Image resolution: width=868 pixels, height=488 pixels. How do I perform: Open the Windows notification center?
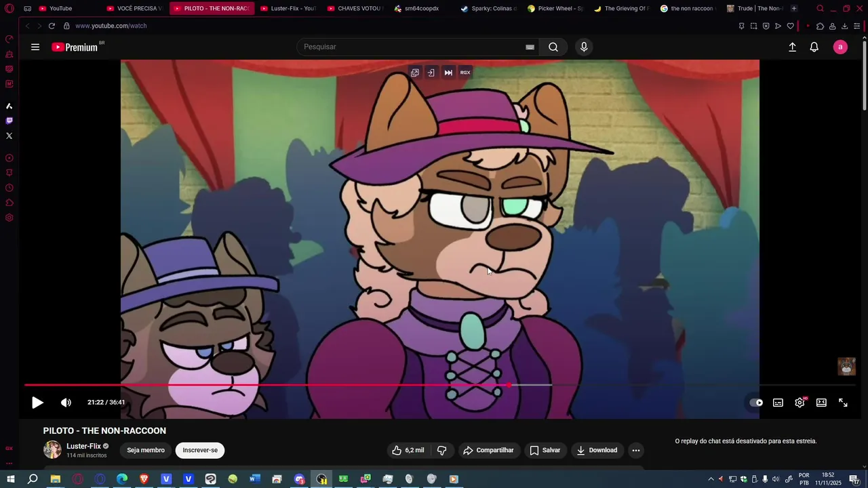(x=854, y=479)
